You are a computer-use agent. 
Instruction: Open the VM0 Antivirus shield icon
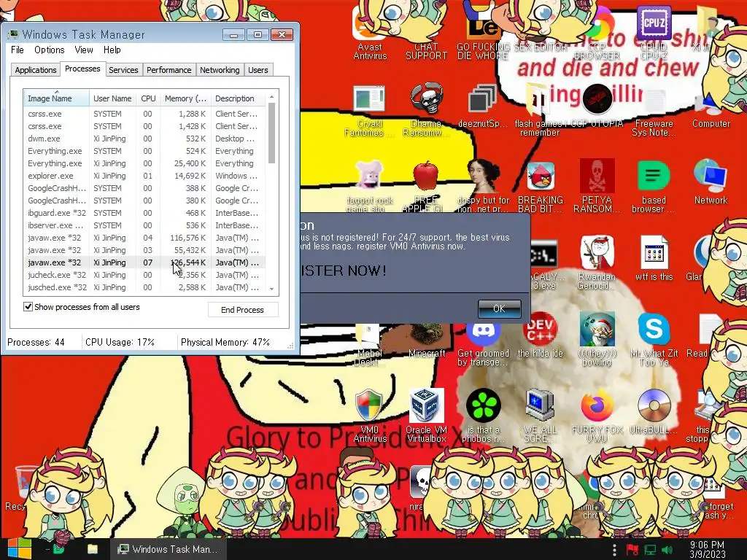click(370, 415)
